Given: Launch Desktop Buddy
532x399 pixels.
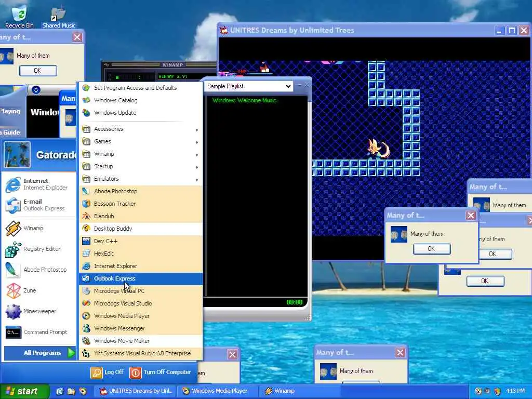Looking at the screenshot, I should [141, 229].
